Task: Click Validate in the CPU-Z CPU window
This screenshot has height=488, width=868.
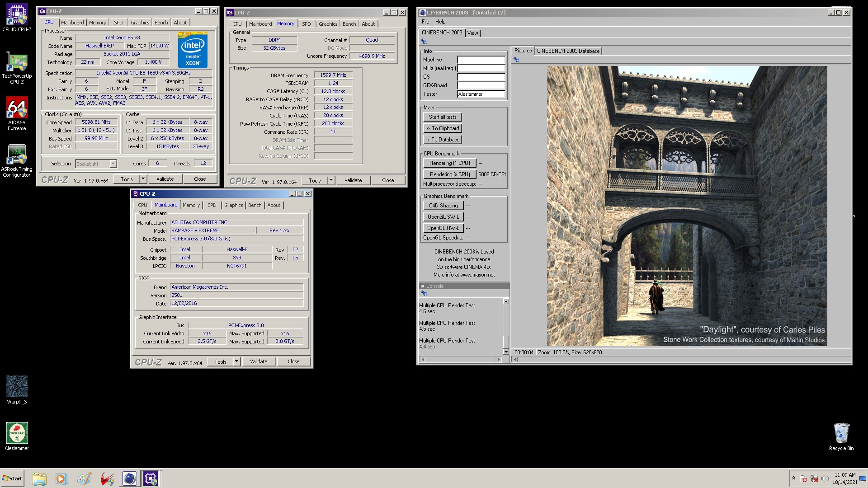Action: [x=165, y=179]
